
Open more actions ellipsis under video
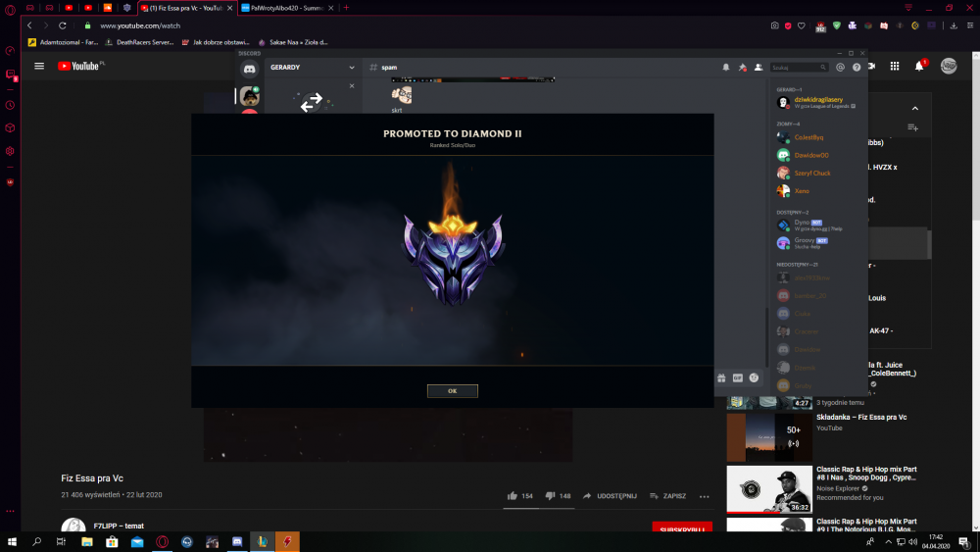click(x=705, y=496)
